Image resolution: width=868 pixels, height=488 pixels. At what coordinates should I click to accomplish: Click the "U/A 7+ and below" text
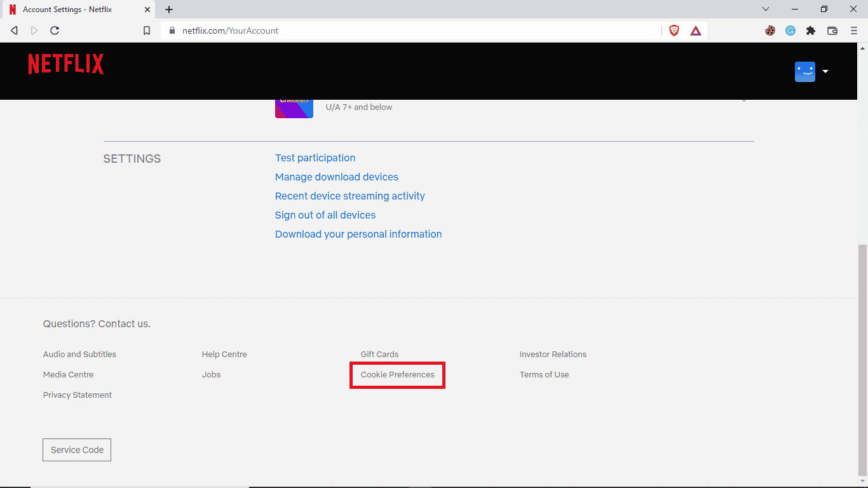coord(359,107)
